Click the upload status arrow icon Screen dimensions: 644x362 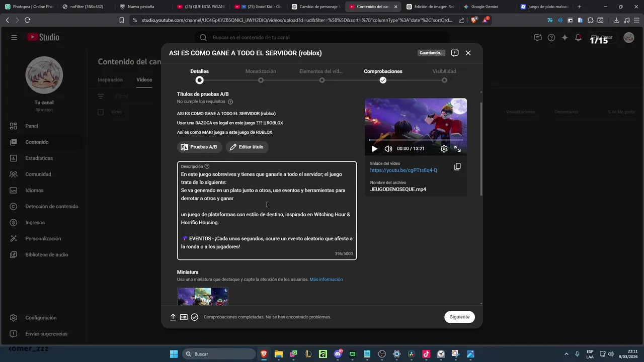[173, 317]
